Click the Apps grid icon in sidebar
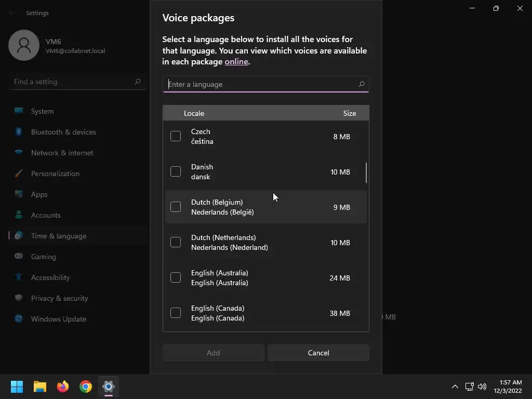Viewport: 532px width, 399px height. [19, 194]
